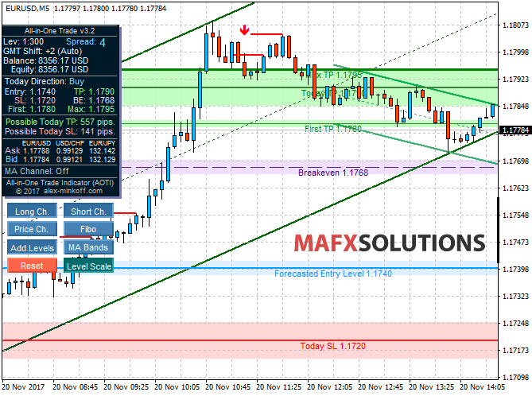532x396 pixels.
Task: Click the Long Ch. button
Action: (32, 211)
